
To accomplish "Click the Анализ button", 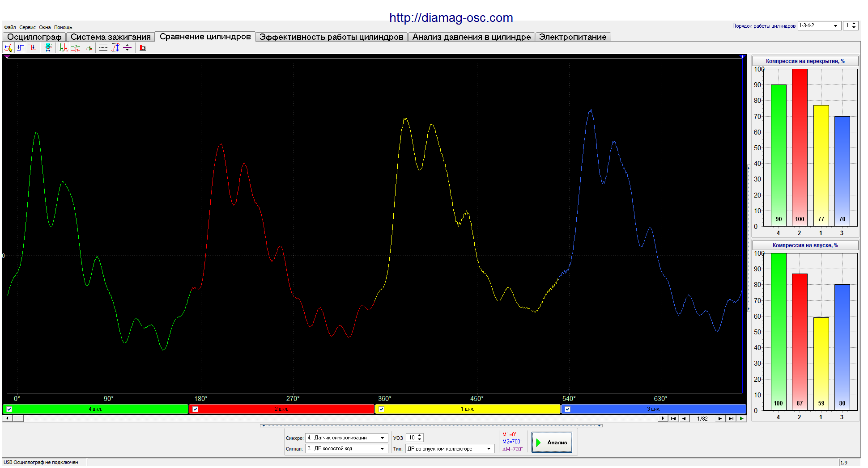I will pos(552,442).
